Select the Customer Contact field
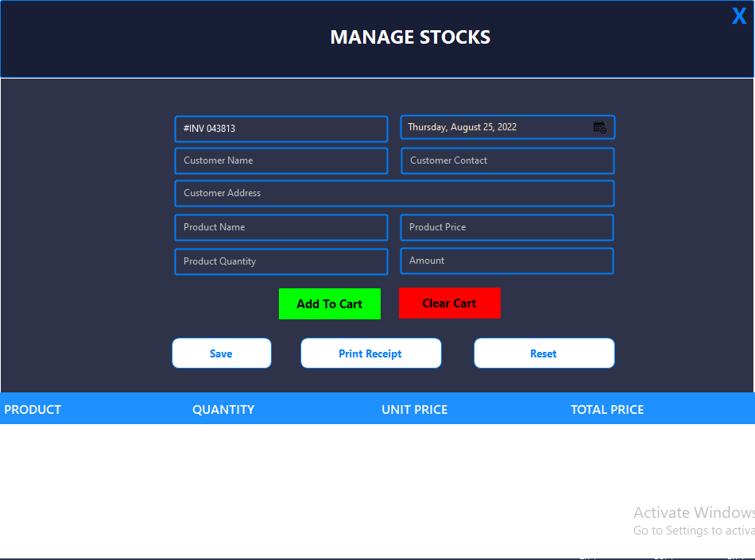755x560 pixels. 507,160
